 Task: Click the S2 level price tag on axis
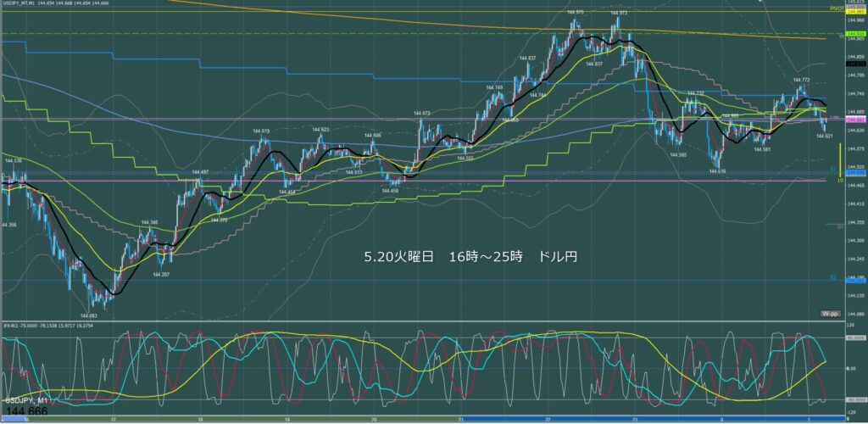[856, 280]
